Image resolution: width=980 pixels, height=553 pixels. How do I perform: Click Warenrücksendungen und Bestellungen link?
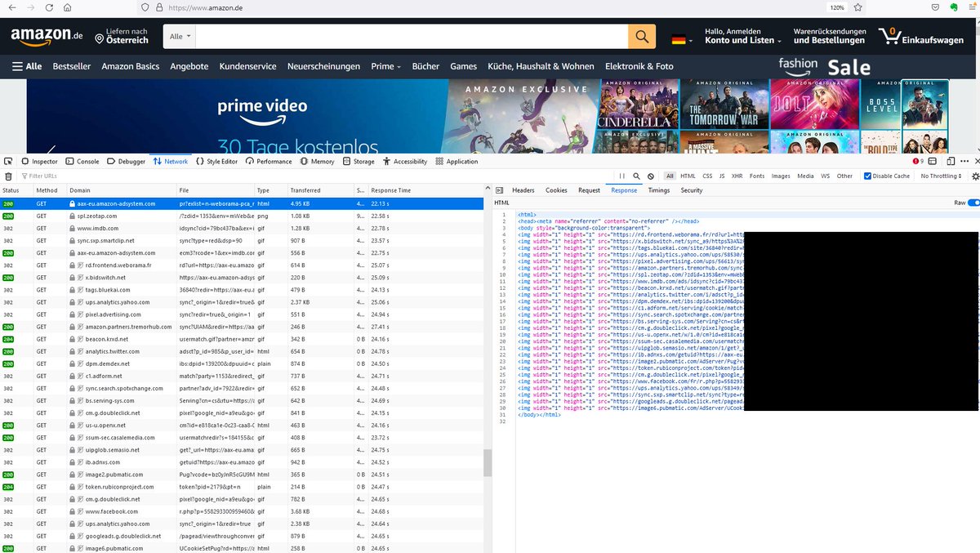click(x=829, y=36)
